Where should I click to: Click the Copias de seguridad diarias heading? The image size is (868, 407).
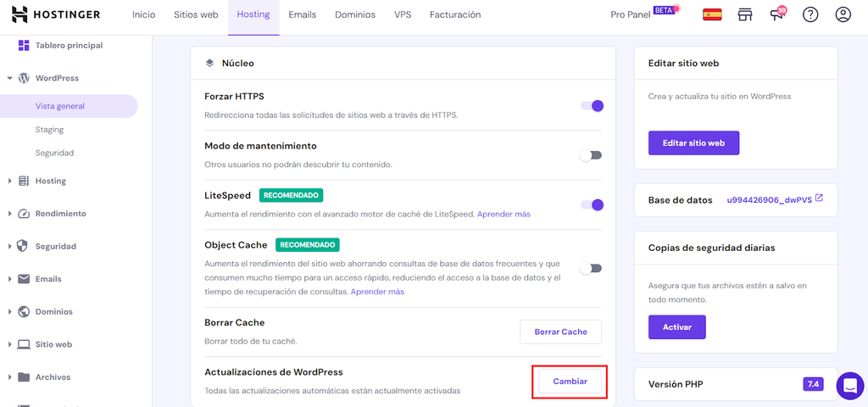pos(711,248)
